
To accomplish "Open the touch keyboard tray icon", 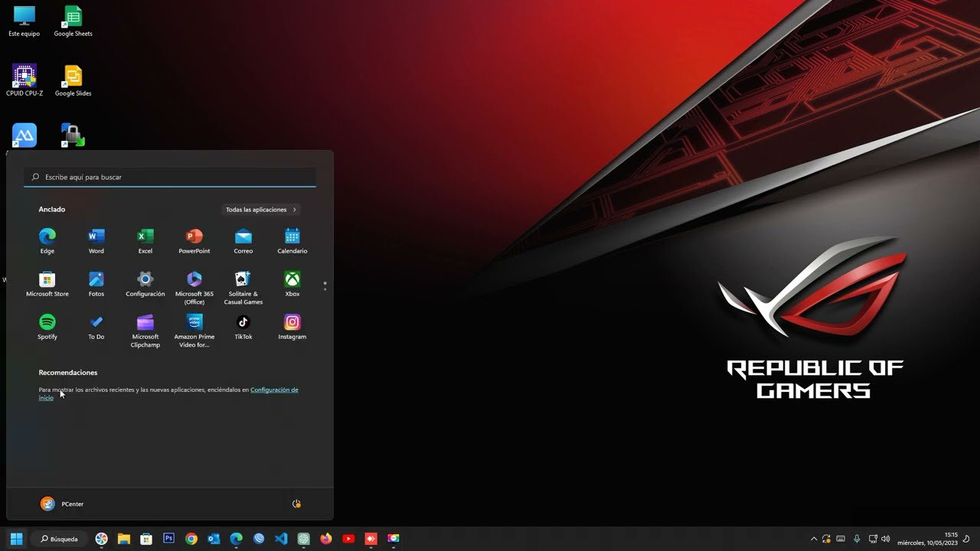I will click(x=841, y=539).
